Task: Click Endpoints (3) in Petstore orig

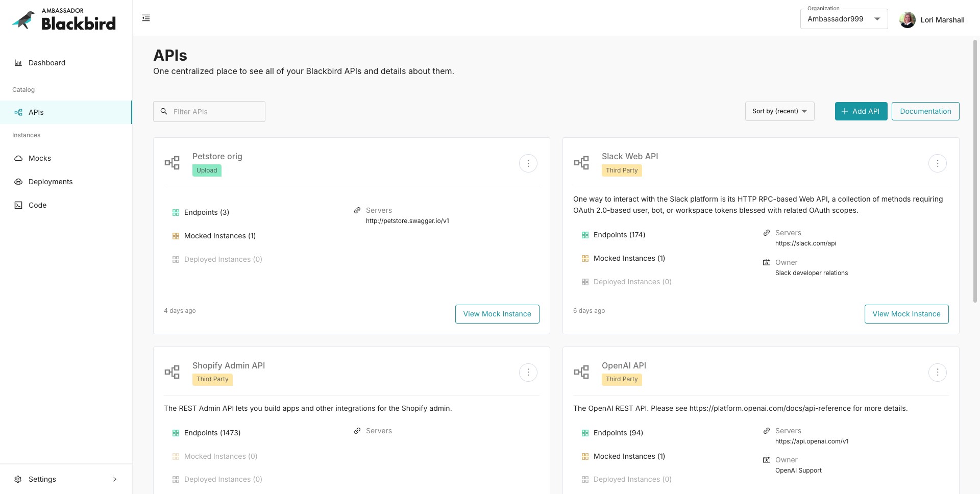Action: (207, 212)
